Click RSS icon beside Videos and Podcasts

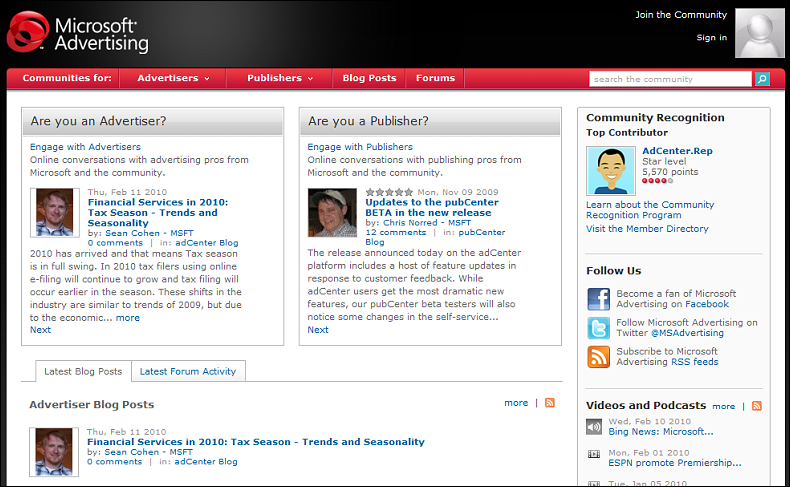point(757,406)
